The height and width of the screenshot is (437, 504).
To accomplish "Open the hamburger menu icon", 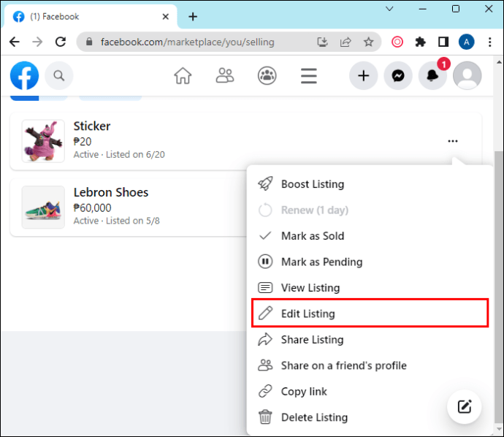I will (309, 76).
